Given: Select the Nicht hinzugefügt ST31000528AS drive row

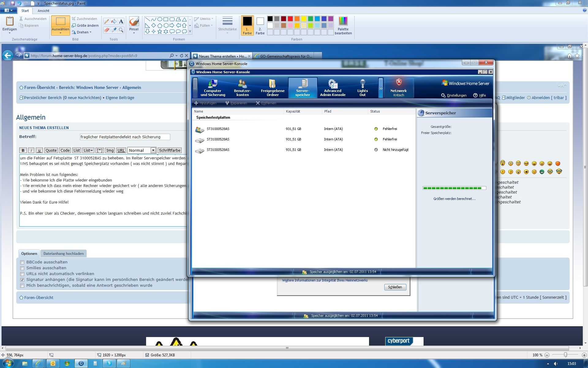Looking at the screenshot, I should pyautogui.click(x=303, y=150).
